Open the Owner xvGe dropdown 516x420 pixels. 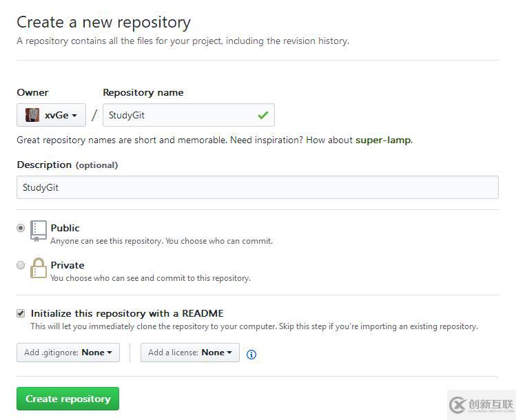pos(52,115)
